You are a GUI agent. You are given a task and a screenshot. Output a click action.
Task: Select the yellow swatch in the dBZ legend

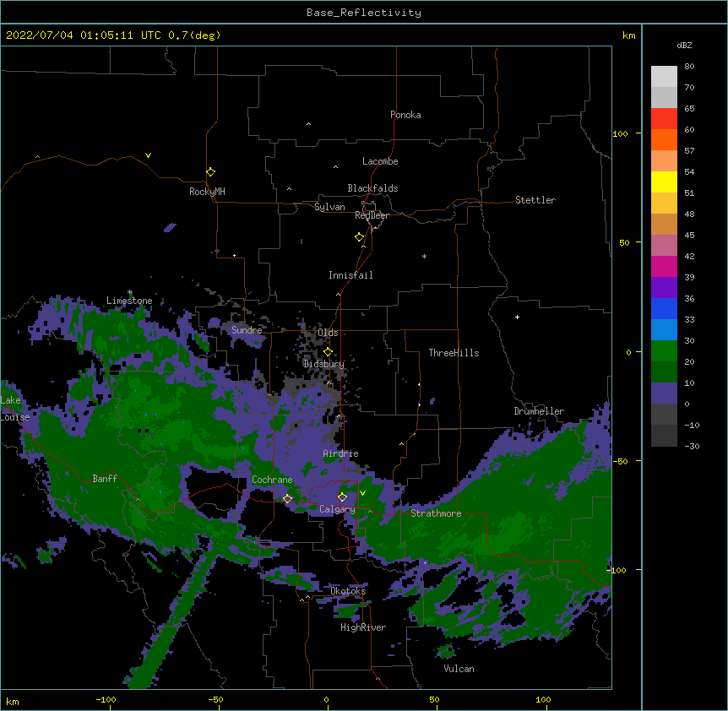[664, 182]
